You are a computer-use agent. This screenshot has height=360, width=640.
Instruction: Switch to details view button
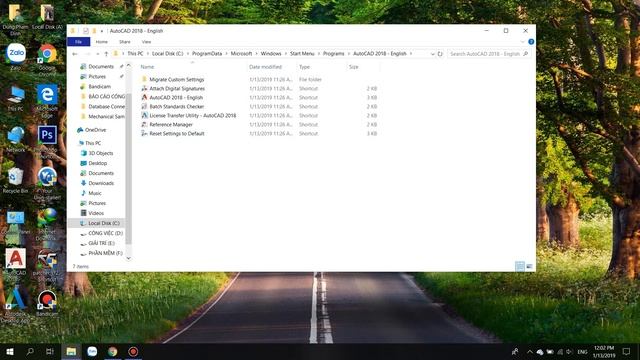[520, 266]
